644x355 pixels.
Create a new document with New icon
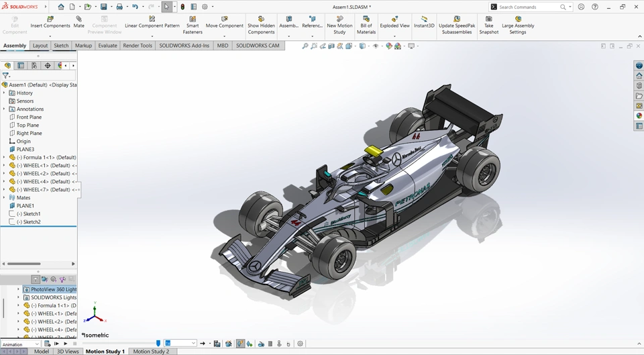[72, 7]
